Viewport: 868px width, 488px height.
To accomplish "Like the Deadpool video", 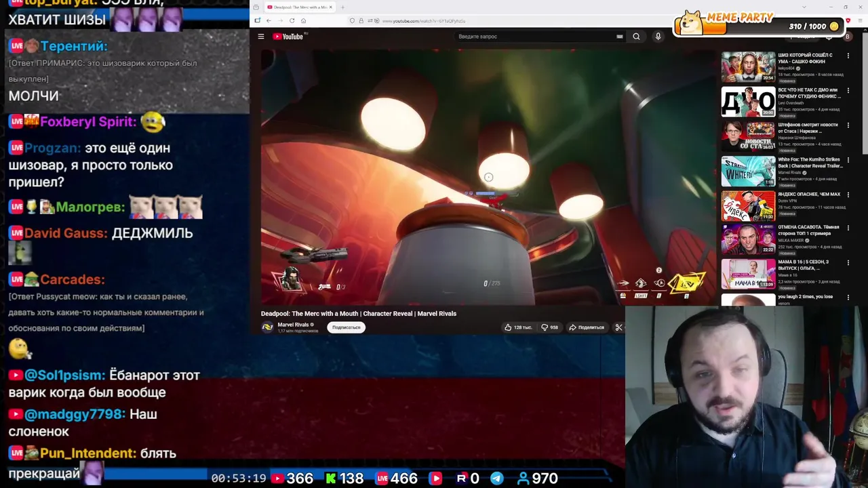I will (x=518, y=327).
